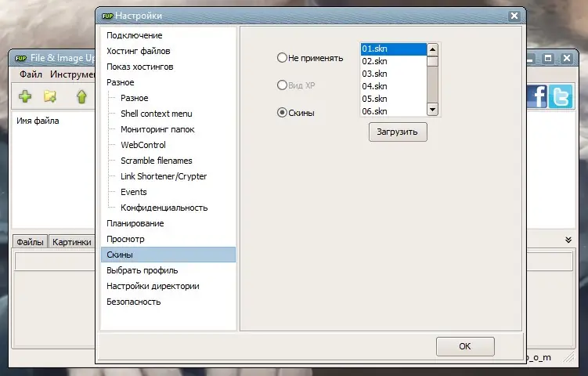Click the skin list scroll-down arrow
This screenshot has width=588, height=376.
(x=432, y=110)
